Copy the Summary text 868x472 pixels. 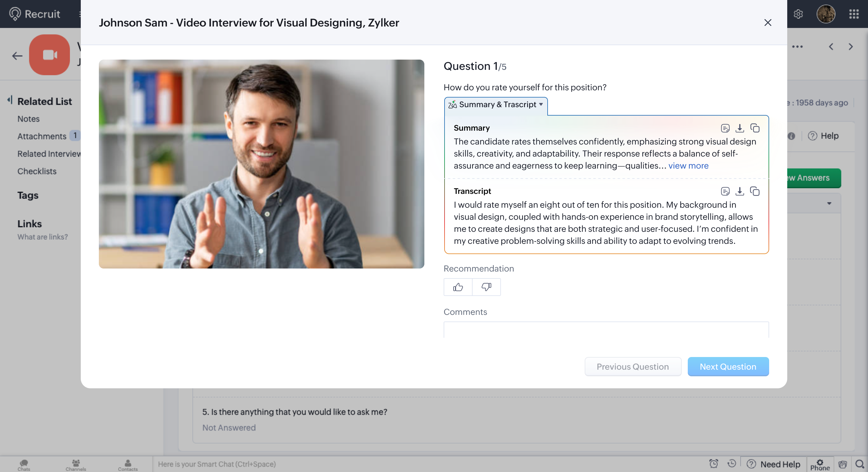[755, 128]
